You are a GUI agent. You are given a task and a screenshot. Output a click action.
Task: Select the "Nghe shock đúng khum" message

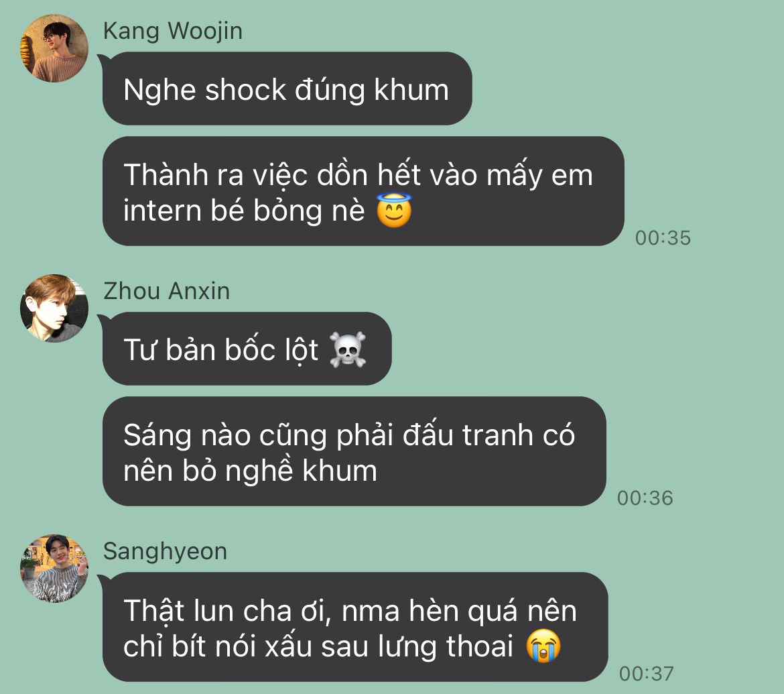point(287,89)
